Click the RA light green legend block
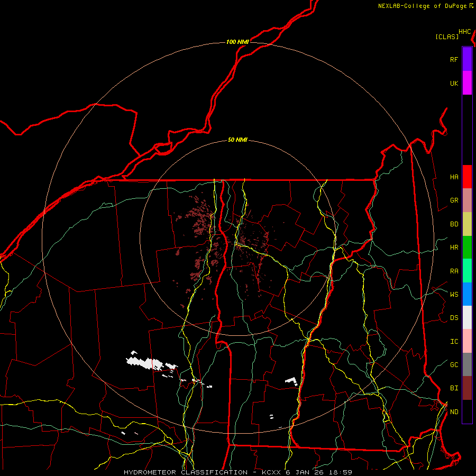Viewport: 476px width, 476px height. (x=467, y=271)
